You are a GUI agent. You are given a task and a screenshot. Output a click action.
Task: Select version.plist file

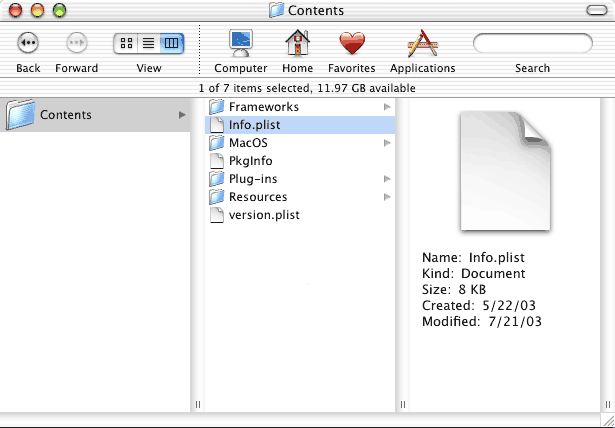[263, 215]
